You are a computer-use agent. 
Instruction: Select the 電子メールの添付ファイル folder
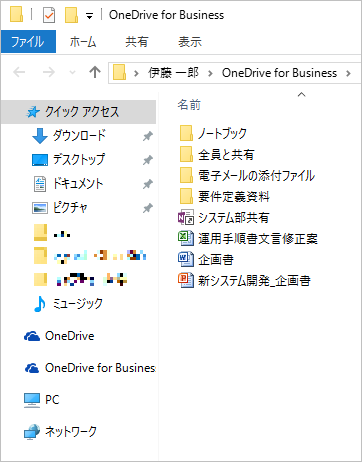[256, 176]
